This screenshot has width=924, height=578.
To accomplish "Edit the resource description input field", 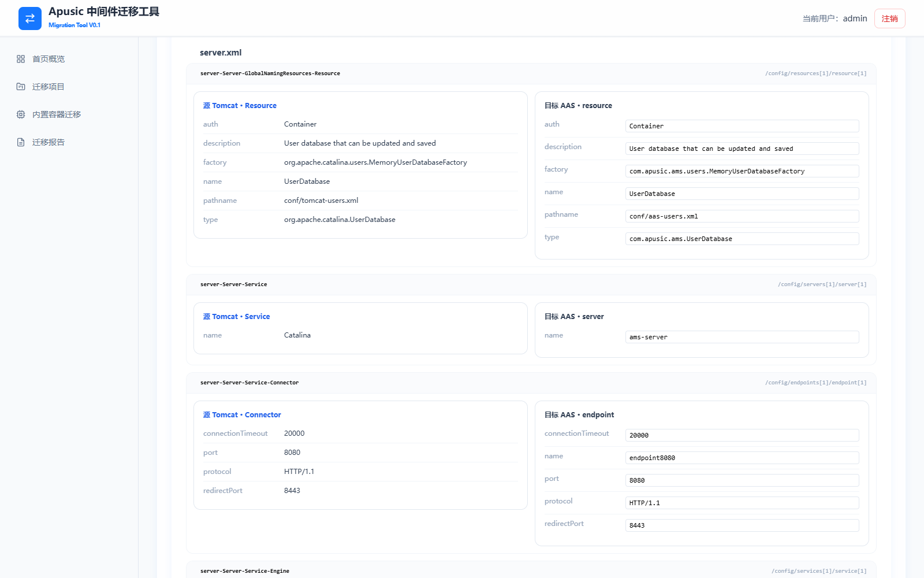I will [742, 149].
